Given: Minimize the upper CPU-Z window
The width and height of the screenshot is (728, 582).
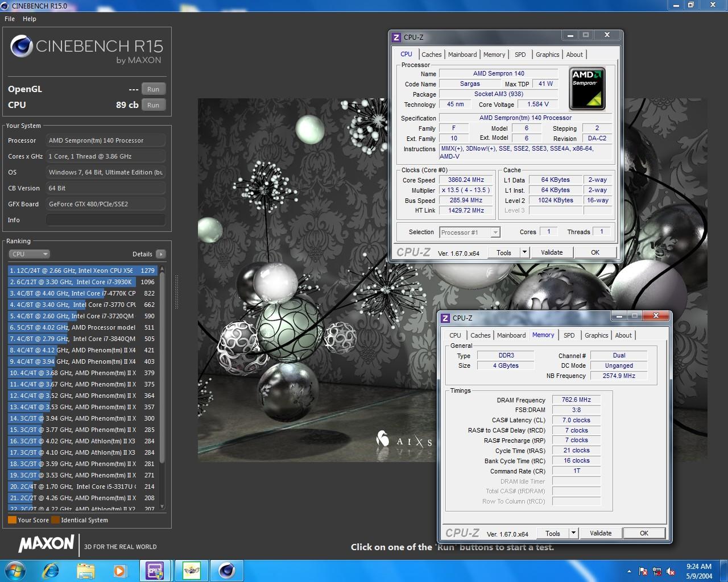Looking at the screenshot, I should click(570, 35).
